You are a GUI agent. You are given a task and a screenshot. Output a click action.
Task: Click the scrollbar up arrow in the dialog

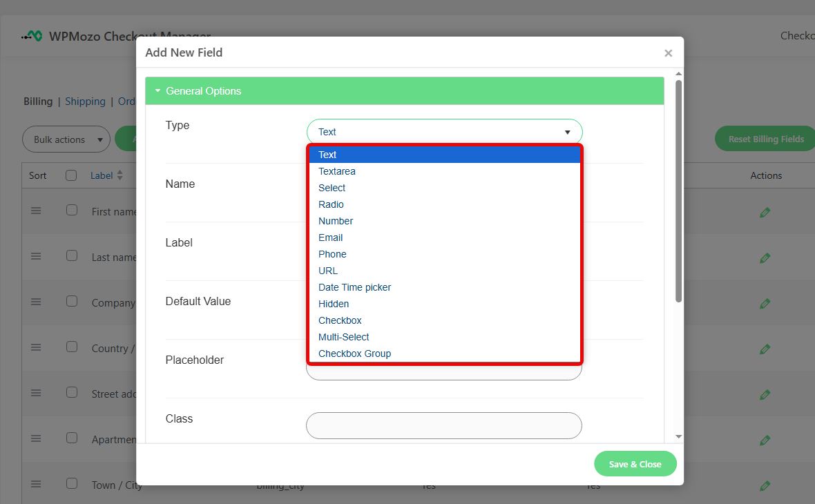point(678,74)
